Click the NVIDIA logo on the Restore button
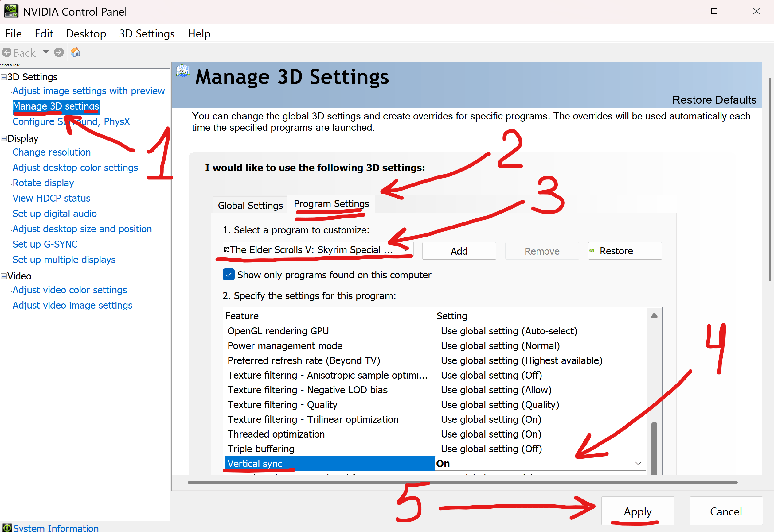Image resolution: width=774 pixels, height=532 pixels. (x=592, y=251)
